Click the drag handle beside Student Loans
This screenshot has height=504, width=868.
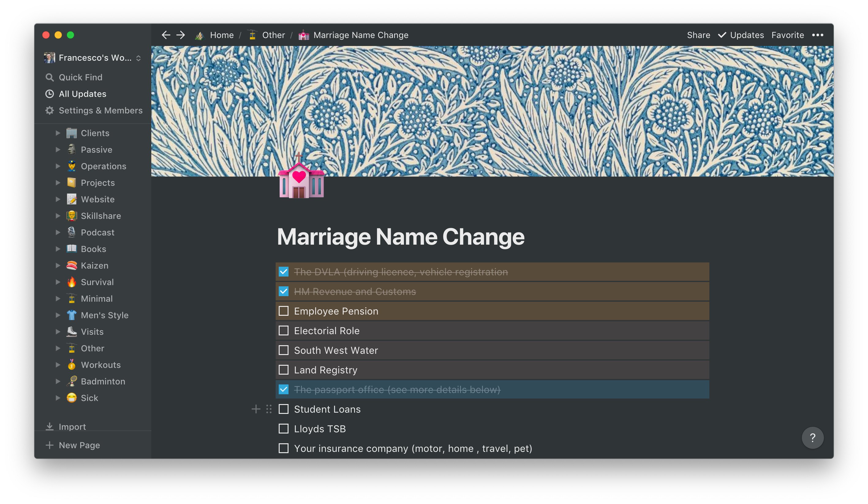tap(269, 409)
